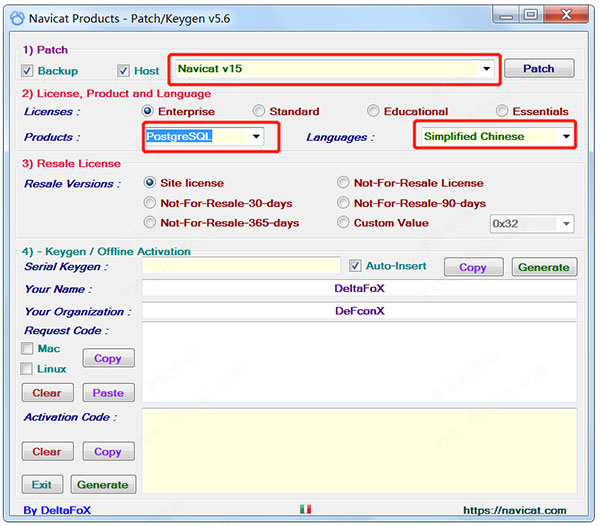Click the Patch button
600x526 pixels.
(x=539, y=68)
